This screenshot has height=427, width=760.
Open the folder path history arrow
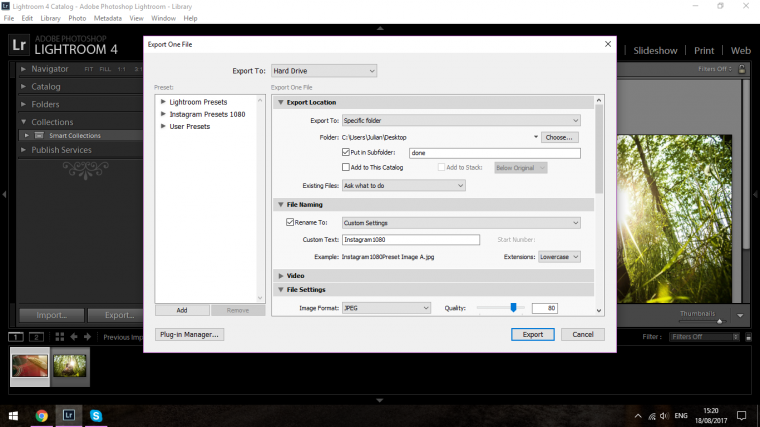536,137
